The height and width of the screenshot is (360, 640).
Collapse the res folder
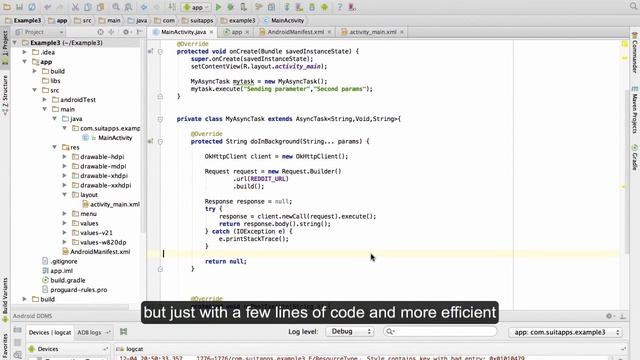click(55, 147)
